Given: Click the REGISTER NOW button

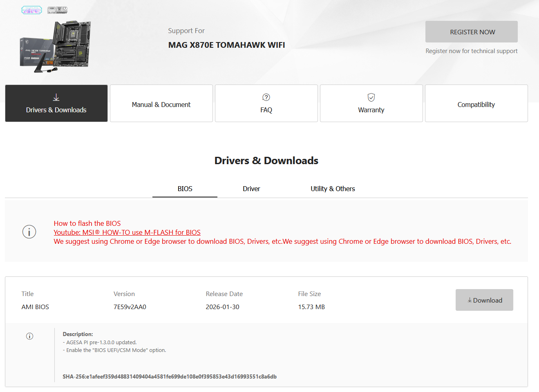Looking at the screenshot, I should pyautogui.click(x=472, y=32).
